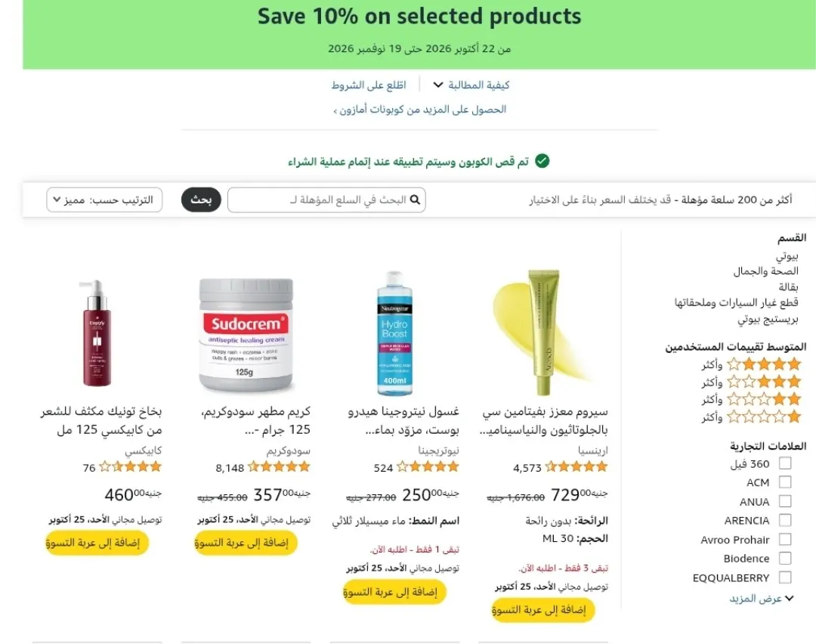The width and height of the screenshot is (816, 644).
Task: Filter by the Health and Beauty department
Action: pos(765,271)
